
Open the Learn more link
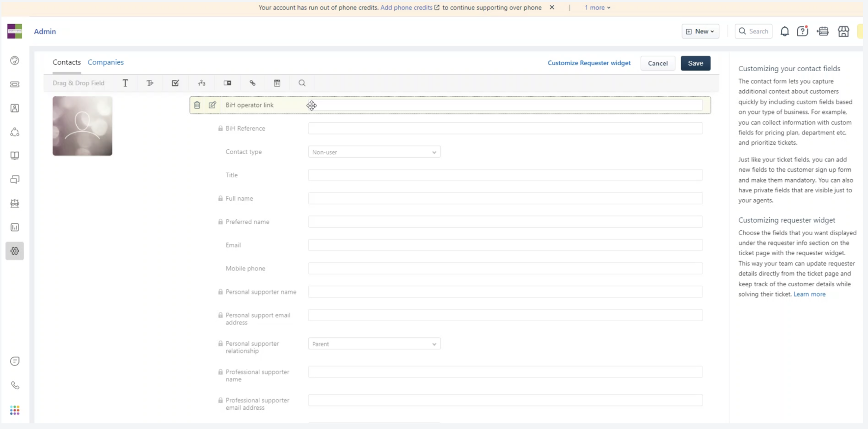[x=810, y=294]
